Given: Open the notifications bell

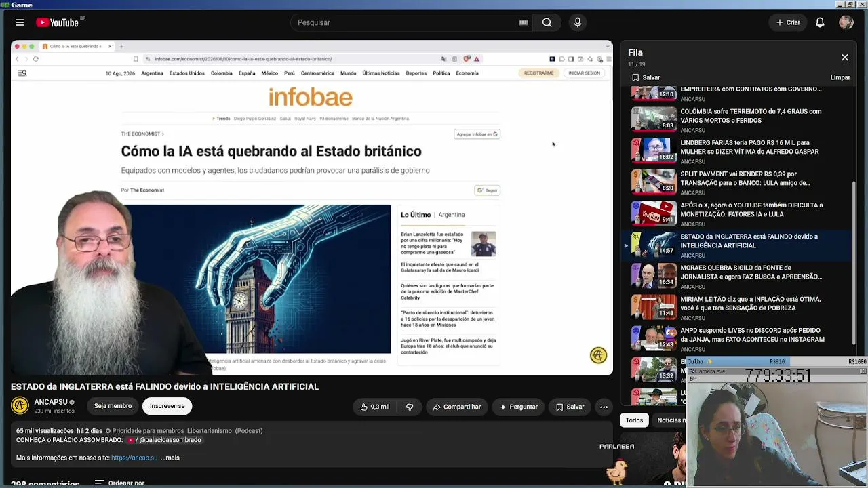Looking at the screenshot, I should tap(820, 22).
